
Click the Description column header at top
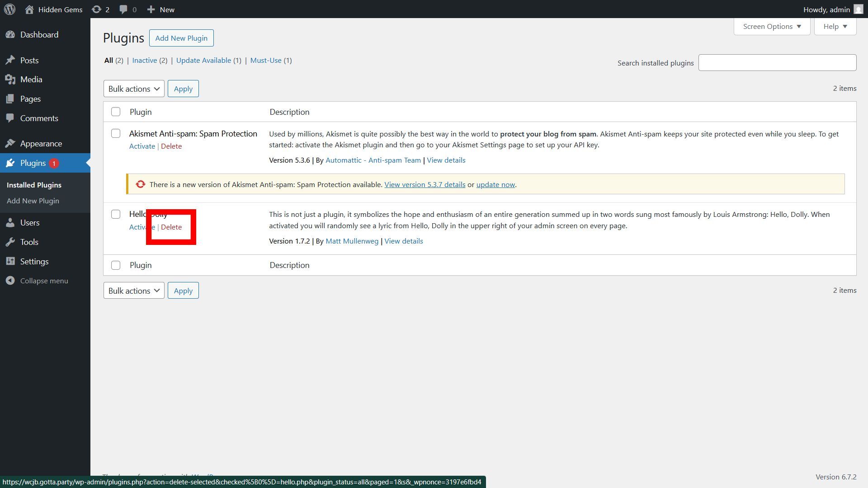pyautogui.click(x=289, y=112)
